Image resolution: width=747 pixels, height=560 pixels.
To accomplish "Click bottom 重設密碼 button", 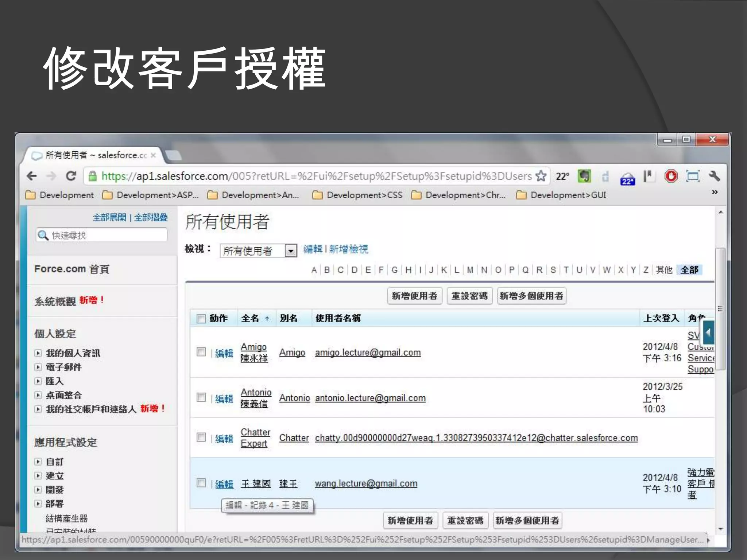I will [465, 521].
